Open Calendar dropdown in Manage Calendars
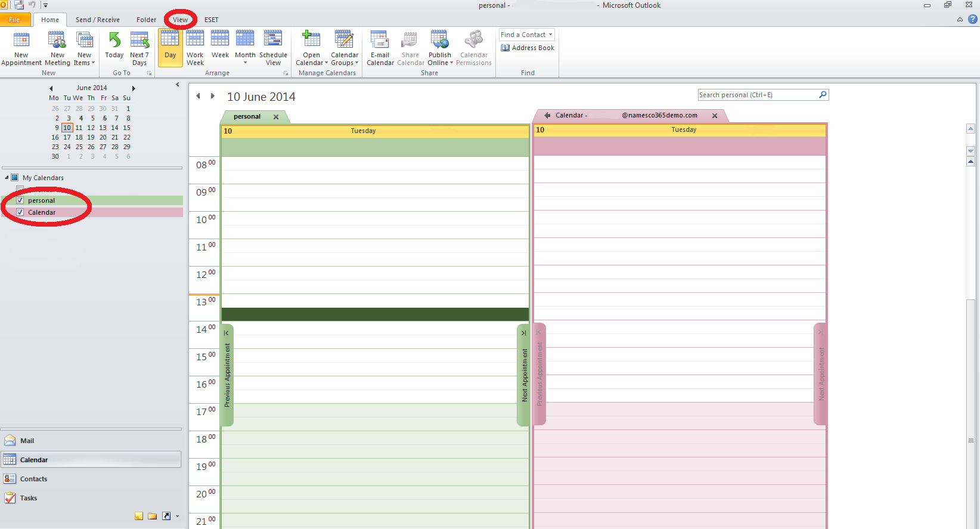This screenshot has width=980, height=529. [x=312, y=48]
